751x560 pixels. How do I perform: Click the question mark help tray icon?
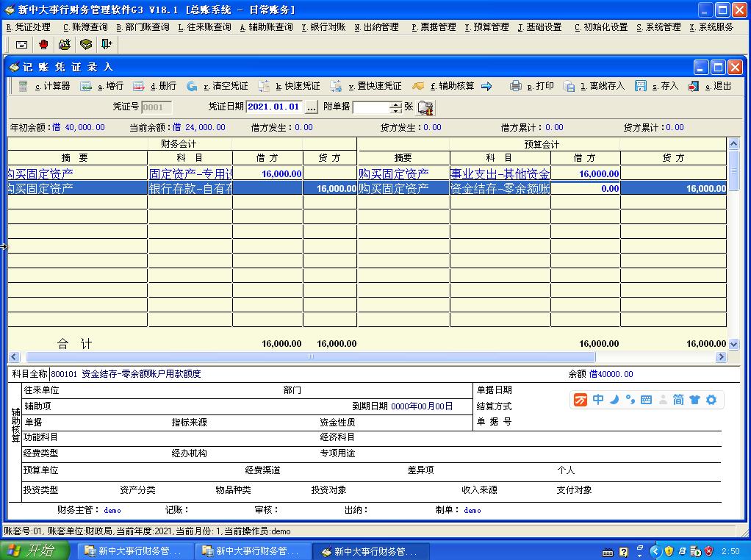point(624,552)
